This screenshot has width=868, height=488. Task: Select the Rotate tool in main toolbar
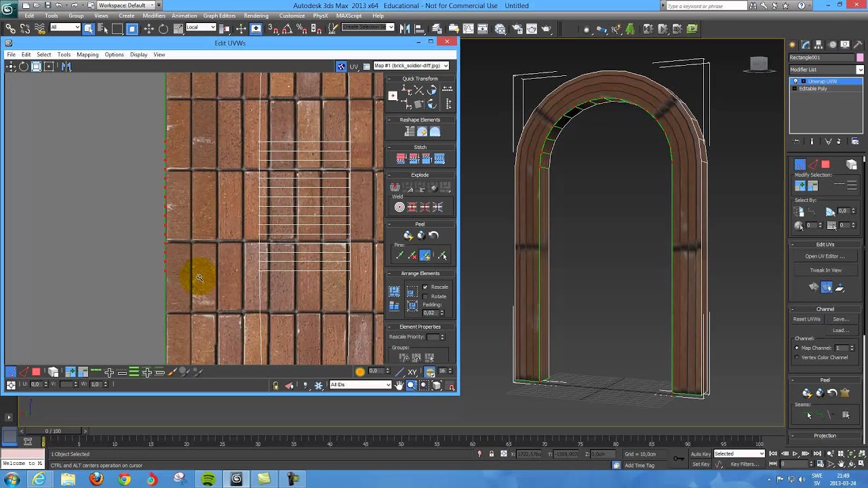[163, 28]
